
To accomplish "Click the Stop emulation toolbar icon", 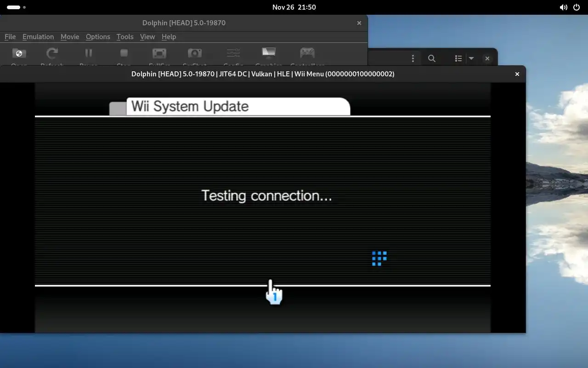I will [x=124, y=53].
